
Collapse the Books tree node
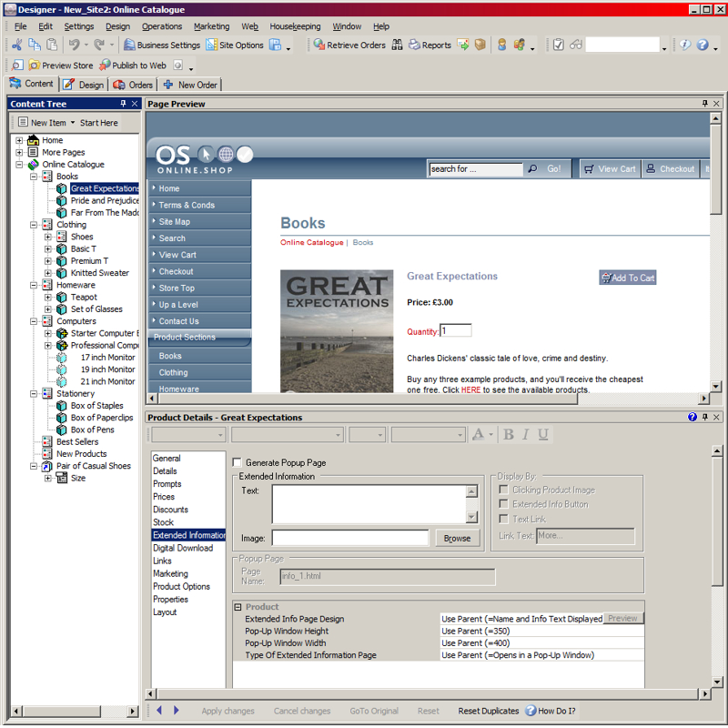pyautogui.click(x=34, y=177)
